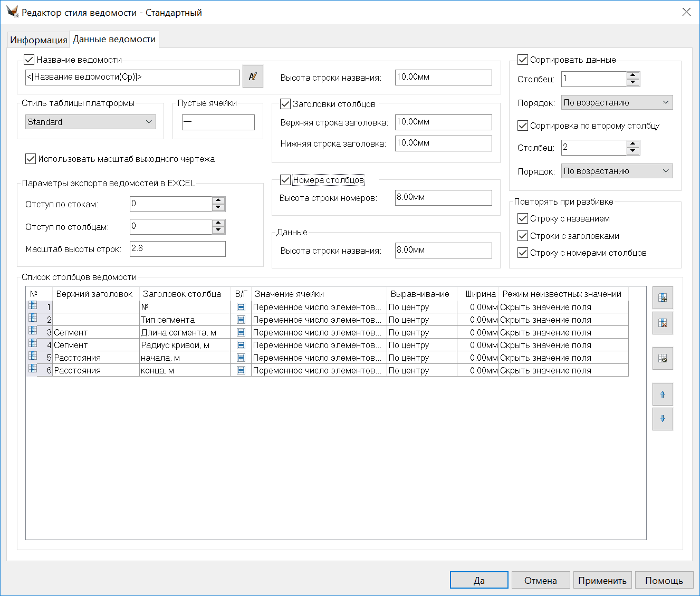Image resolution: width=700 pixels, height=596 pixels.
Task: Select row 1 via its table icon
Action: pos(33,305)
